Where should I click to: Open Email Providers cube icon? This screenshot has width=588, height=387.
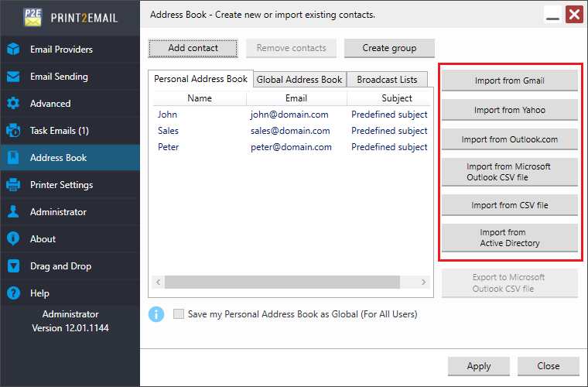[x=13, y=49]
